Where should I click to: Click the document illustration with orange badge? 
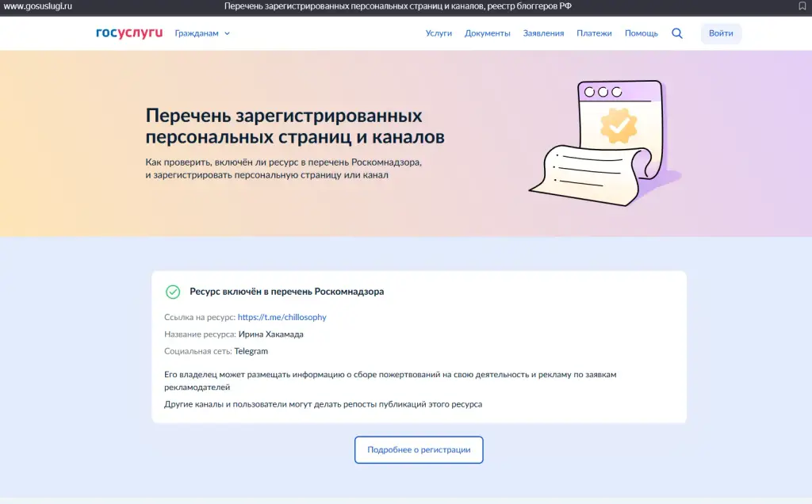(x=605, y=143)
